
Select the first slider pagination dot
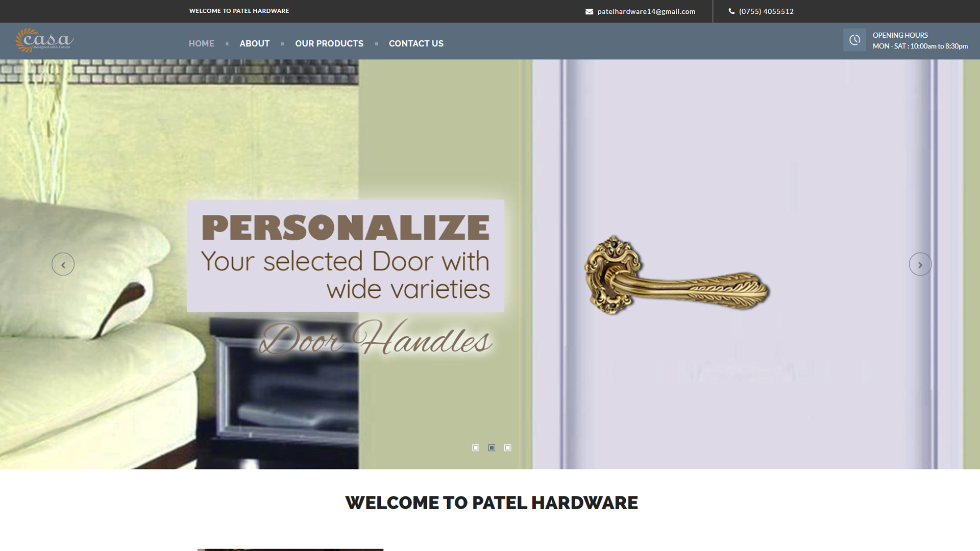tap(476, 448)
